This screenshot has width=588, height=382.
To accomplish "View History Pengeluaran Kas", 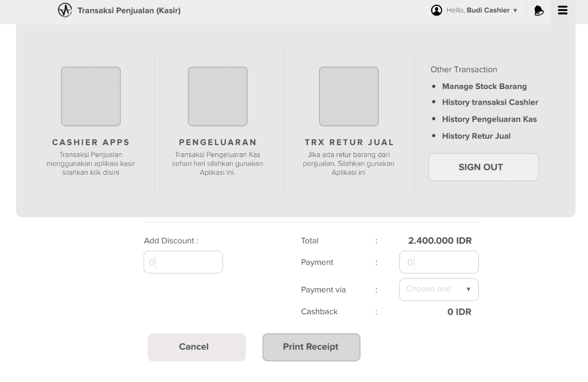I will tap(489, 119).
